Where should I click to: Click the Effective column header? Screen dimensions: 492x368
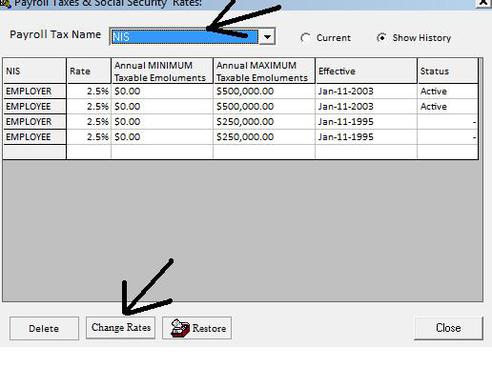[x=366, y=71]
